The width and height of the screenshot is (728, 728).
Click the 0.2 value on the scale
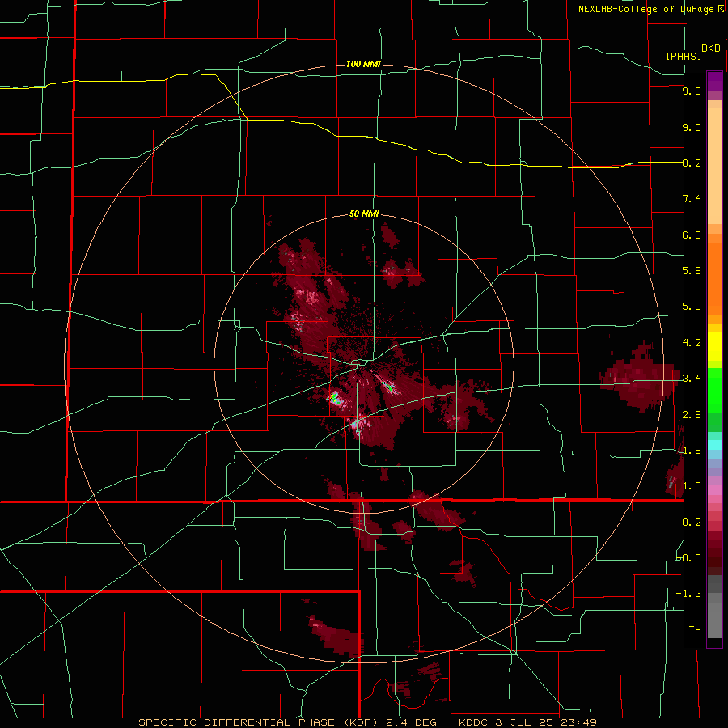(x=692, y=523)
